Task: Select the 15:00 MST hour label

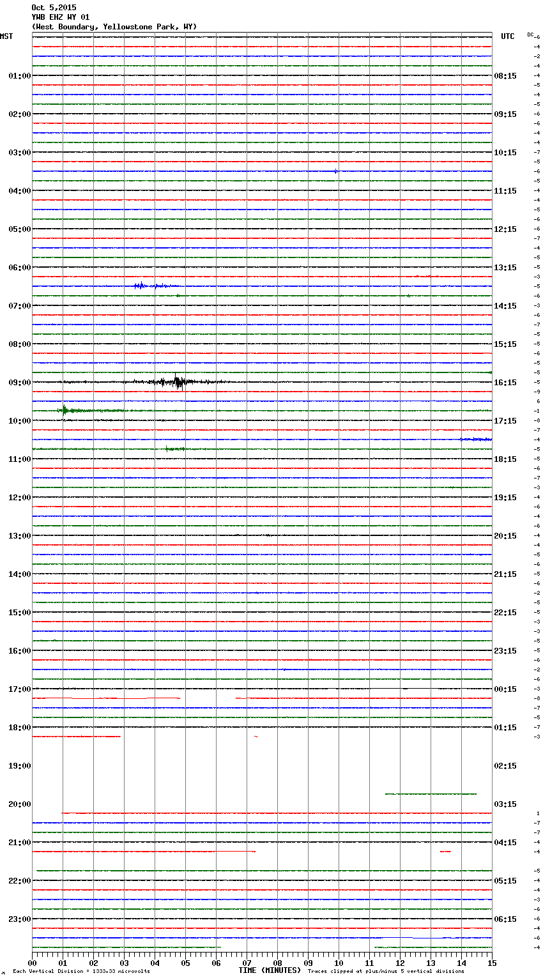Action: [x=20, y=613]
